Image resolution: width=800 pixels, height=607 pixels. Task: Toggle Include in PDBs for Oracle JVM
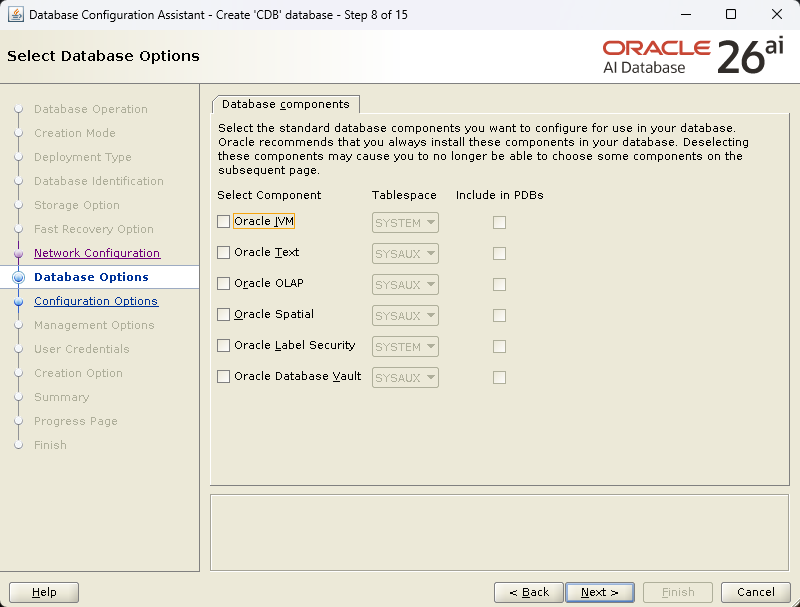[499, 222]
